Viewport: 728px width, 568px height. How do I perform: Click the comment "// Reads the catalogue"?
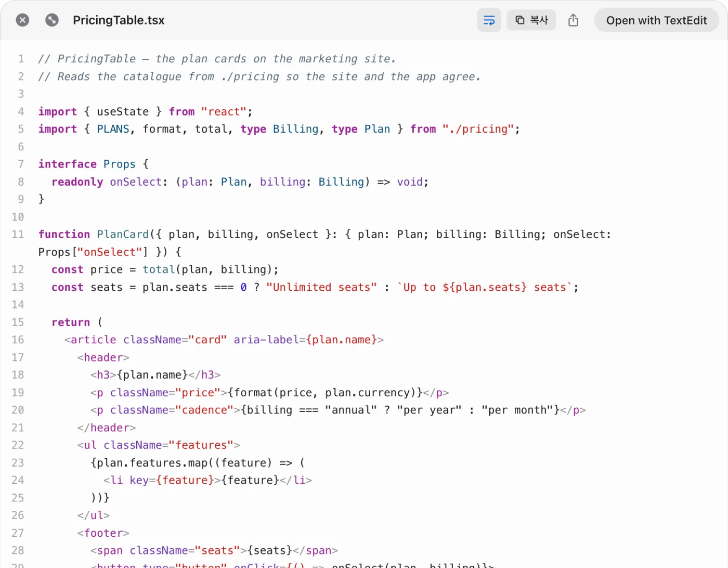259,77
